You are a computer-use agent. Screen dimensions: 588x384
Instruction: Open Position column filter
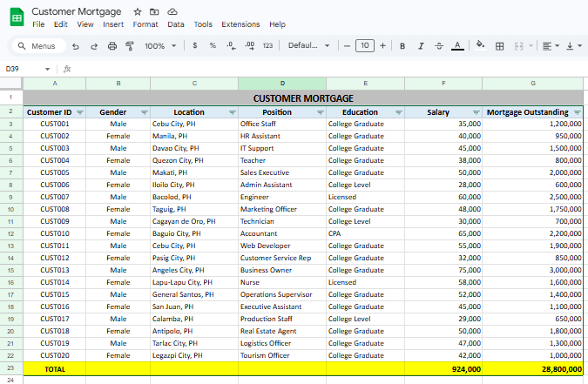tap(321, 112)
